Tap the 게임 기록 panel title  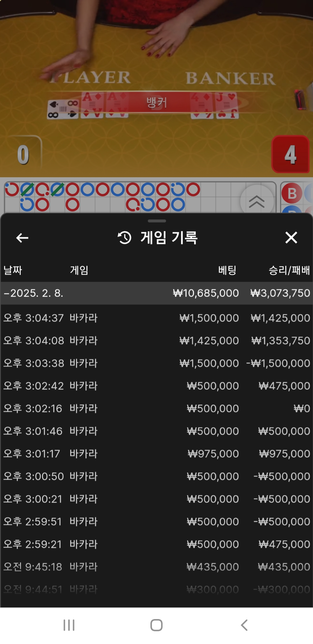pyautogui.click(x=169, y=238)
